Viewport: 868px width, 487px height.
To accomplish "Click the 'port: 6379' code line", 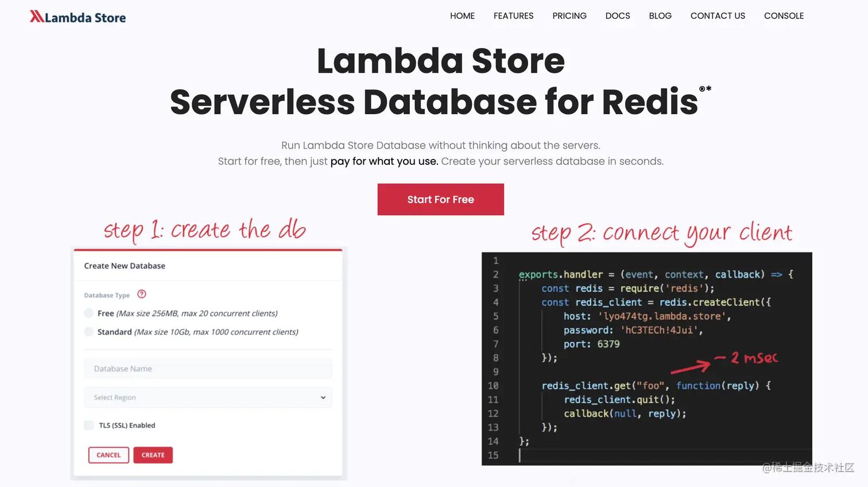I will pyautogui.click(x=592, y=344).
